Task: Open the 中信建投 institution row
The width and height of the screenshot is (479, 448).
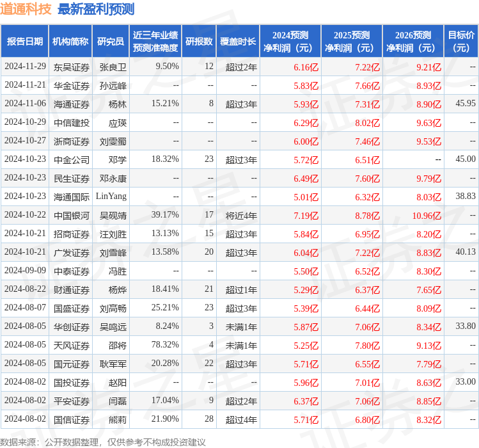Action: (x=72, y=122)
